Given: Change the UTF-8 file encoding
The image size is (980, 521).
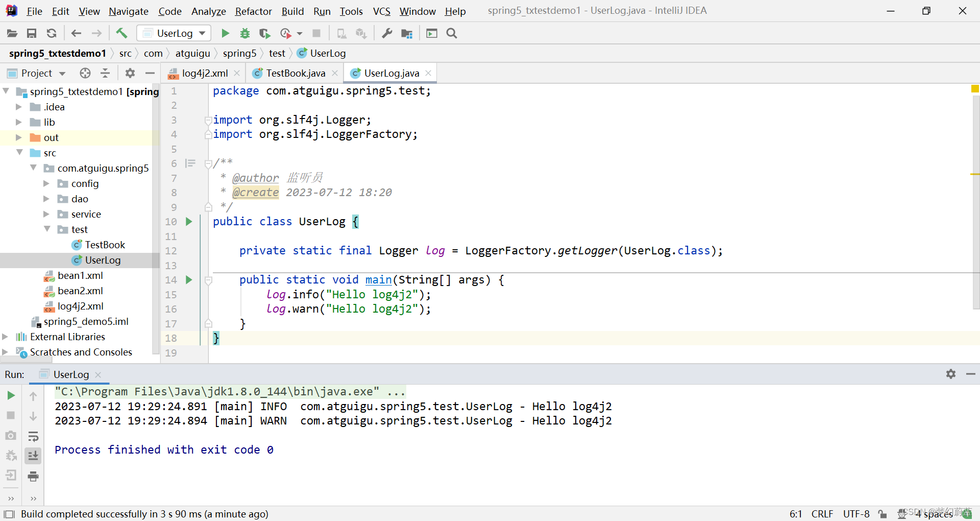Looking at the screenshot, I should click(x=856, y=514).
